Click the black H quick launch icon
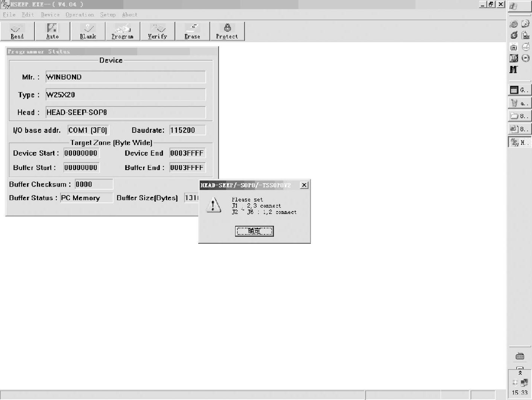The image size is (532, 400). 514,69
